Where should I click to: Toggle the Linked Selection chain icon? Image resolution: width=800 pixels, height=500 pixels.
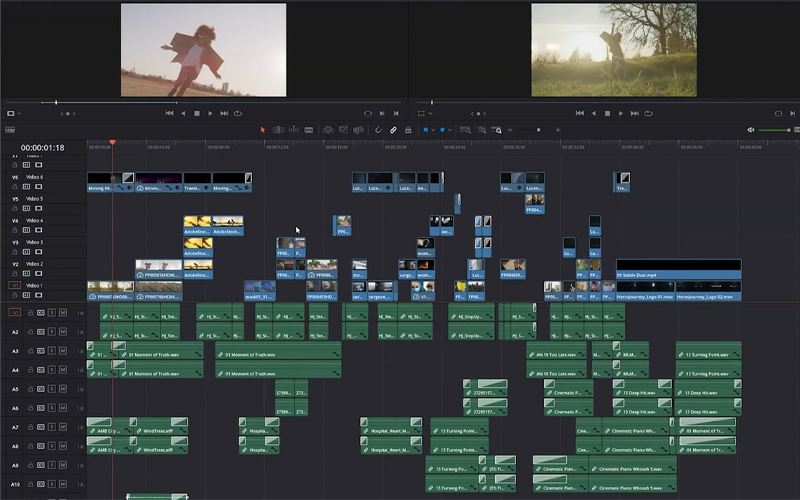(x=393, y=130)
